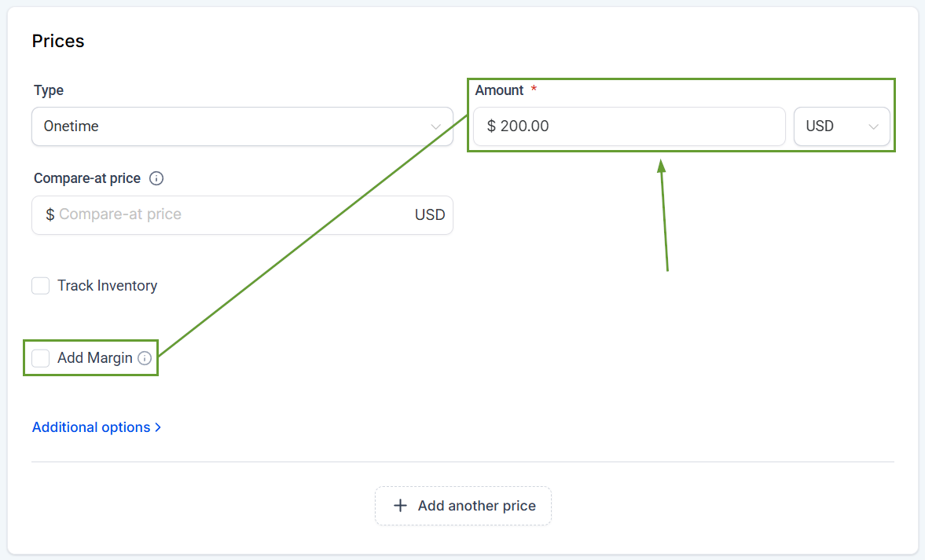Click the chevron arrow in the Type field

435,126
